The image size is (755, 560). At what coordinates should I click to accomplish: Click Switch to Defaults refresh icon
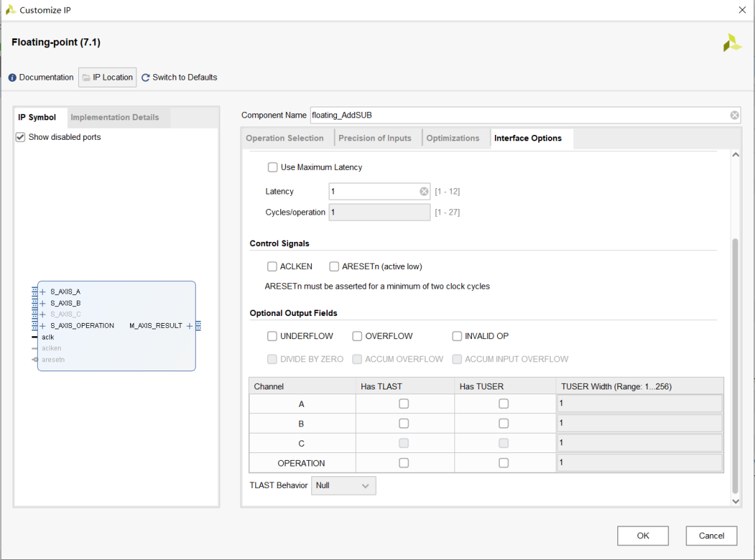point(145,78)
